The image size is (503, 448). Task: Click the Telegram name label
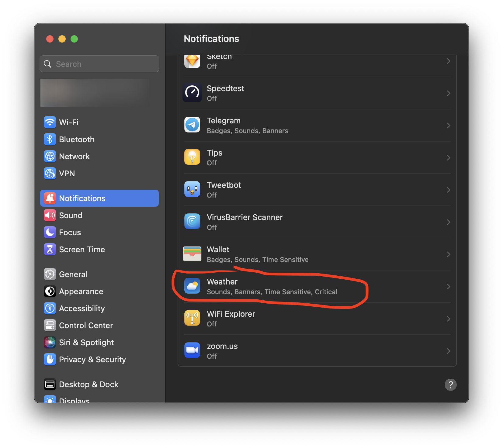point(224,121)
